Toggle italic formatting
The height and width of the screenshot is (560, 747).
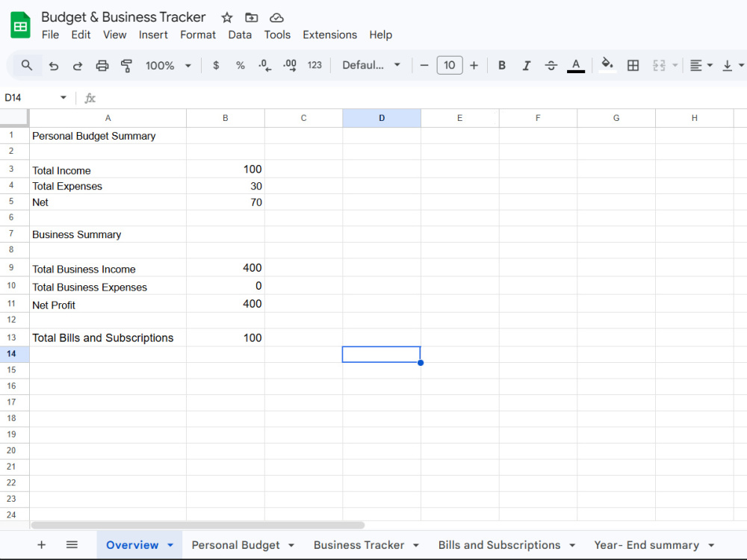(x=526, y=65)
